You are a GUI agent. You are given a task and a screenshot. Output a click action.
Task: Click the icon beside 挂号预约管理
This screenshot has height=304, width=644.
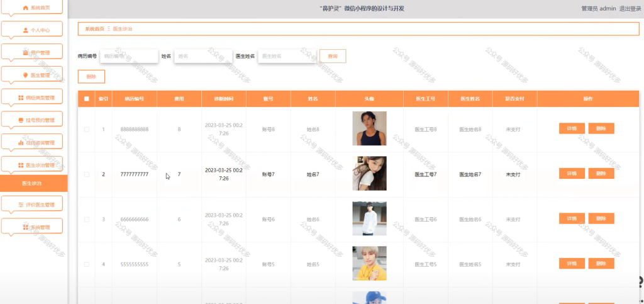(21, 120)
